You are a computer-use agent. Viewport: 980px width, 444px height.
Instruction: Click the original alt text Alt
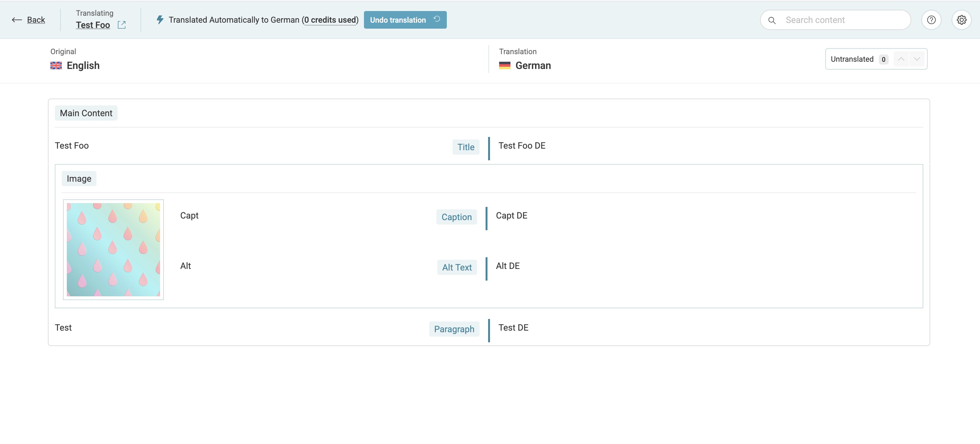(185, 266)
